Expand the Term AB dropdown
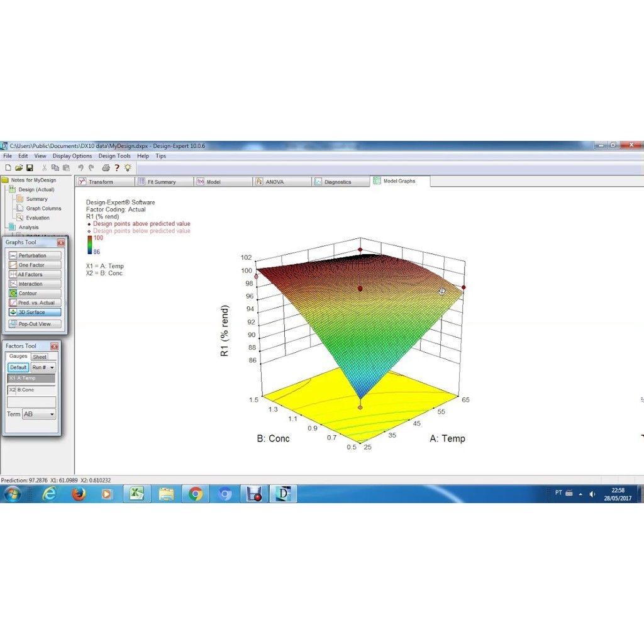This screenshot has height=644, width=644. tap(39, 414)
